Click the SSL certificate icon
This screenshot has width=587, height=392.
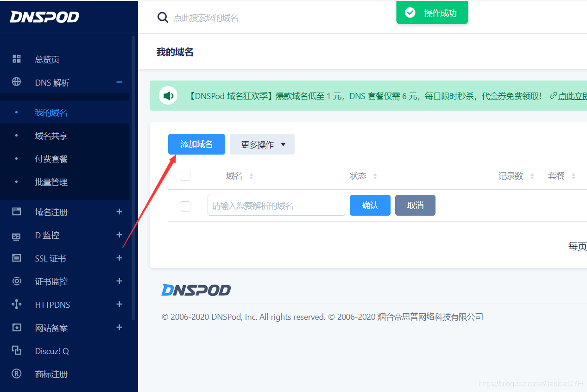pyautogui.click(x=17, y=258)
